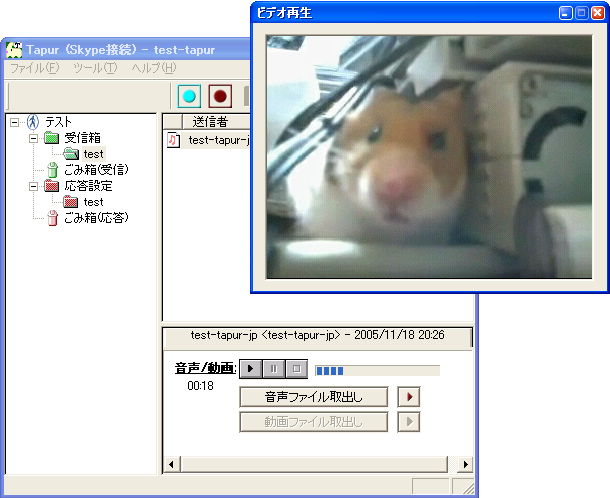Click the cyan circle toolbar button
This screenshot has height=498, width=610.
(189, 96)
